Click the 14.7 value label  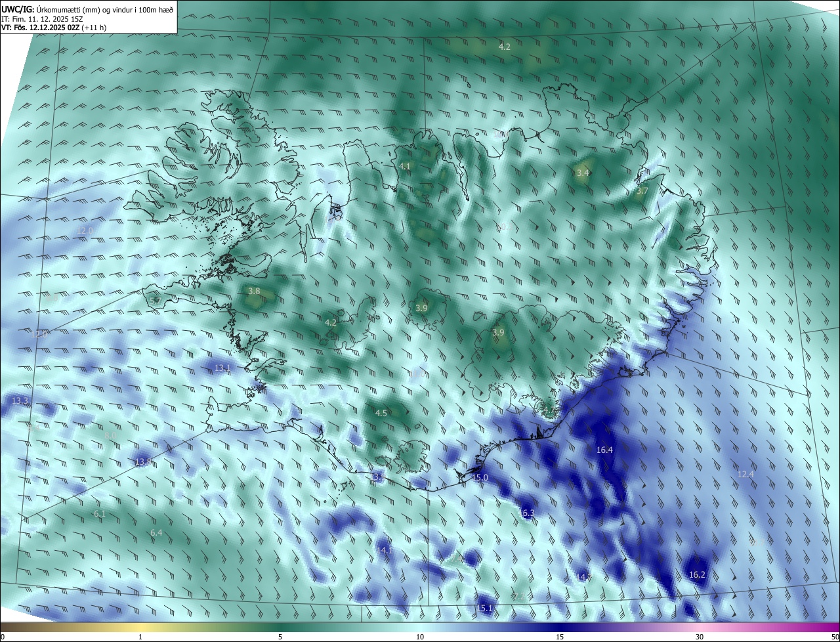pos(584,577)
